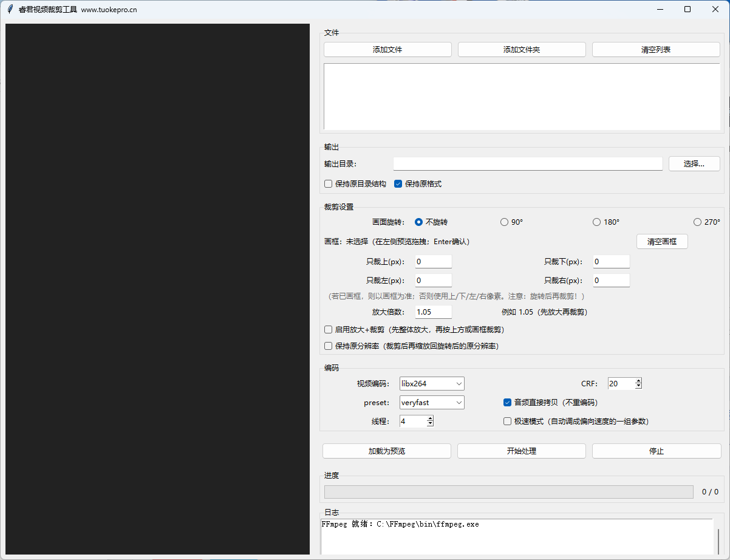Screen dimensions: 730x560
Task: Click the 添加文件 button
Action: click(387, 50)
